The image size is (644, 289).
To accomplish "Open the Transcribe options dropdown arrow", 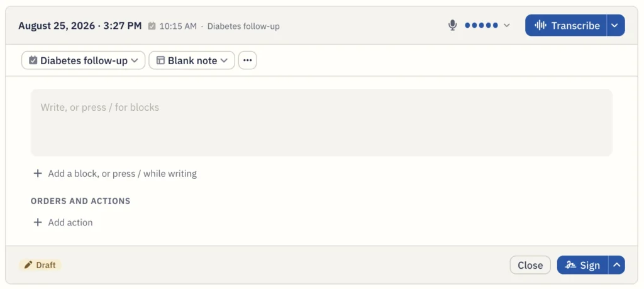I will click(x=616, y=25).
